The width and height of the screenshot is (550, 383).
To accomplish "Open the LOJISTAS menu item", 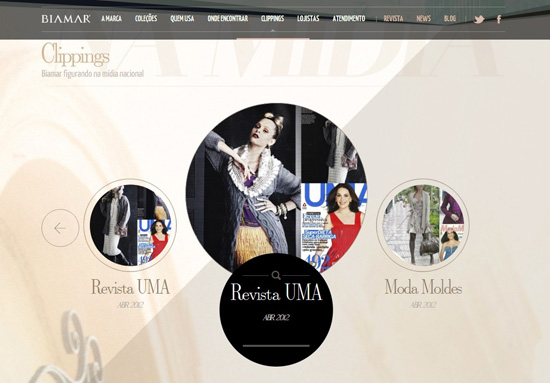I will click(x=308, y=19).
